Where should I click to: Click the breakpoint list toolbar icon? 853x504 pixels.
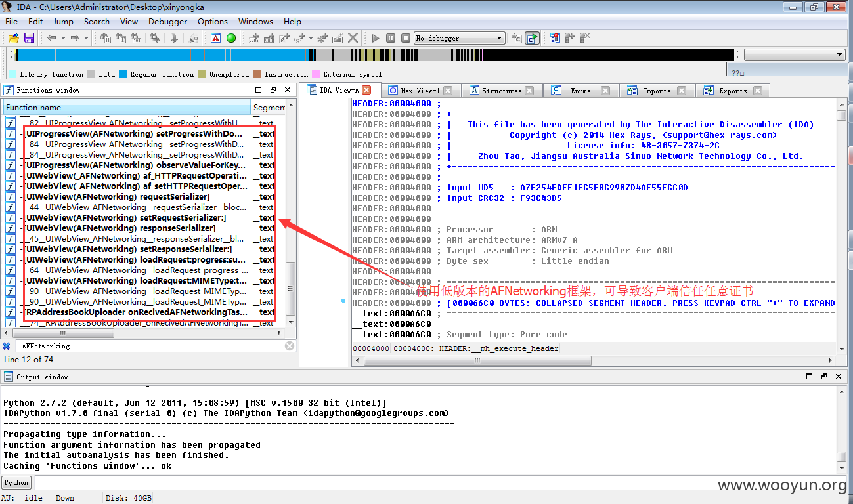click(555, 38)
